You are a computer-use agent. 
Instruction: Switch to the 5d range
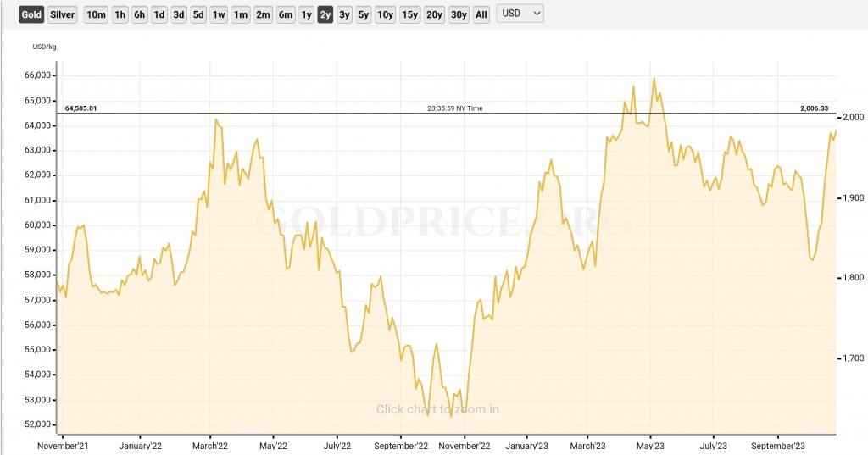198,14
